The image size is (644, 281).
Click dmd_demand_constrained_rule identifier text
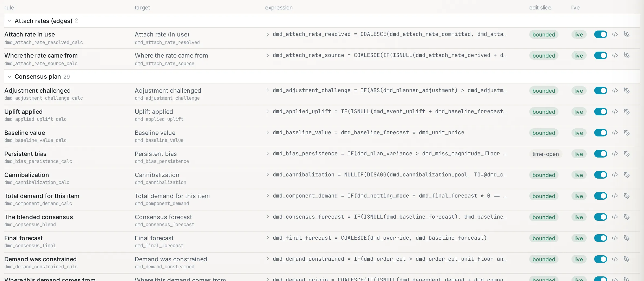41,267
